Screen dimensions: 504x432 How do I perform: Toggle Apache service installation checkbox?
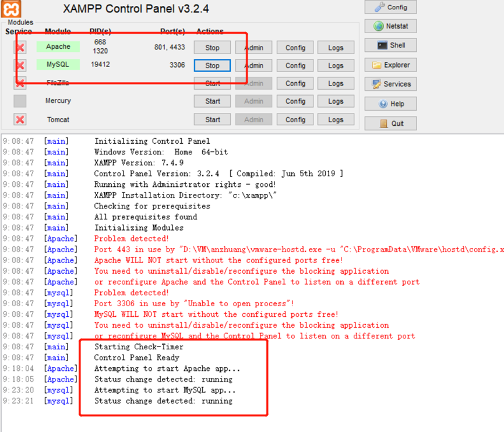pyautogui.click(x=19, y=47)
